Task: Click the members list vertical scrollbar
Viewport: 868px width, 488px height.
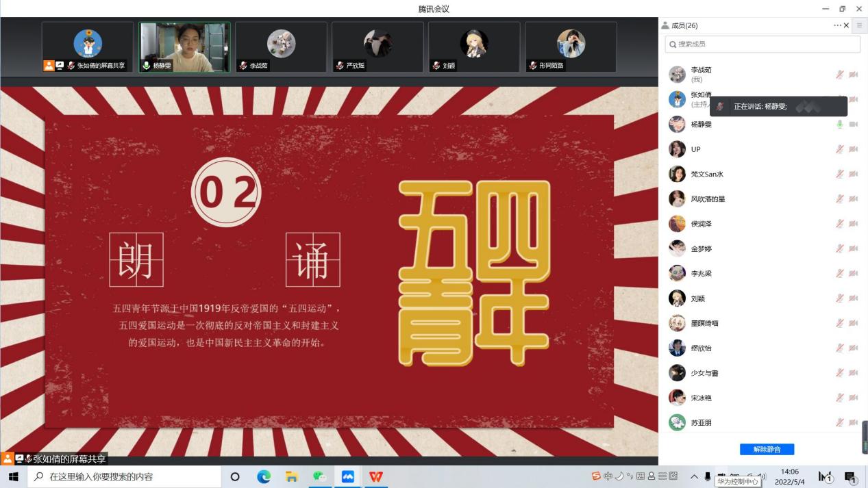Action: click(865, 437)
